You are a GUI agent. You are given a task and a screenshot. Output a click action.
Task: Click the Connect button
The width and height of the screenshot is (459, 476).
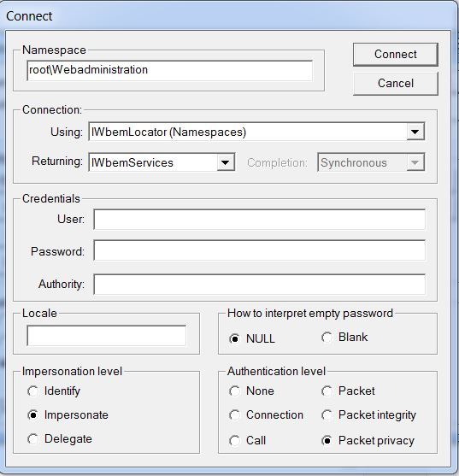tap(395, 55)
